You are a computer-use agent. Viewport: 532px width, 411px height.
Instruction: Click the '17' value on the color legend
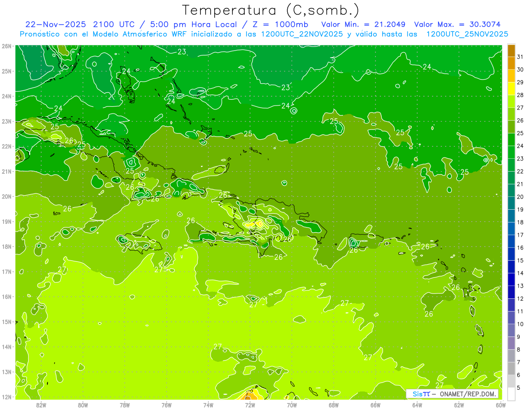point(520,235)
